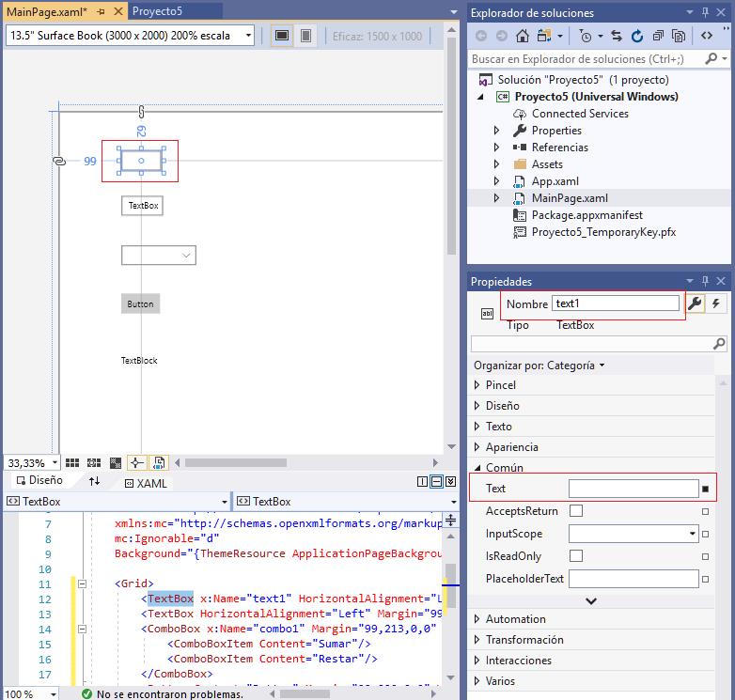Image resolution: width=735 pixels, height=700 pixels.
Task: Click the Back navigation arrow in Solution Explorer
Action: click(481, 36)
